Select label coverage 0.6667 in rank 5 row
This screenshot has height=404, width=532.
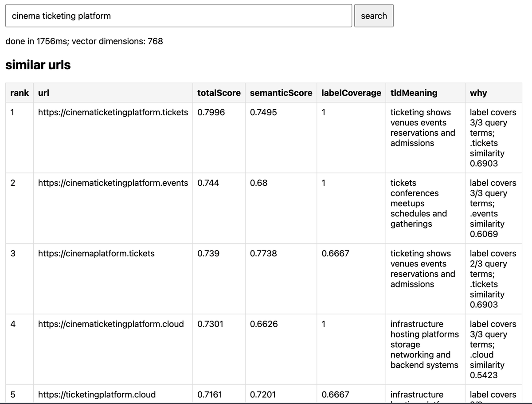tap(335, 394)
